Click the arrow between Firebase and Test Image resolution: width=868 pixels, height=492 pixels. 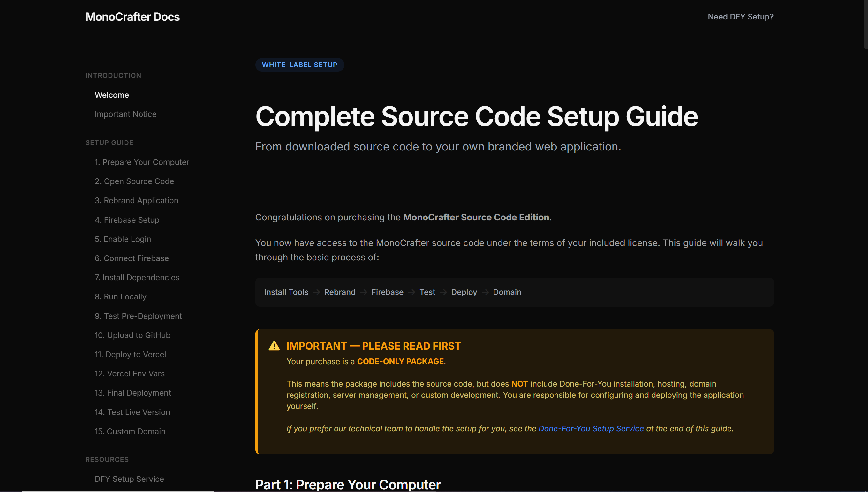411,292
